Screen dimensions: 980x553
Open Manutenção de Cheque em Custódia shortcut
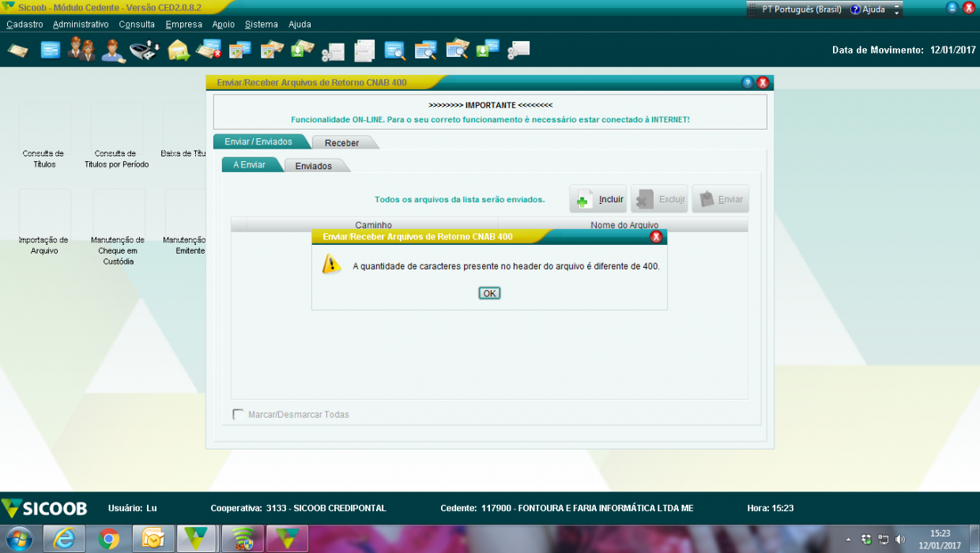[x=118, y=228]
